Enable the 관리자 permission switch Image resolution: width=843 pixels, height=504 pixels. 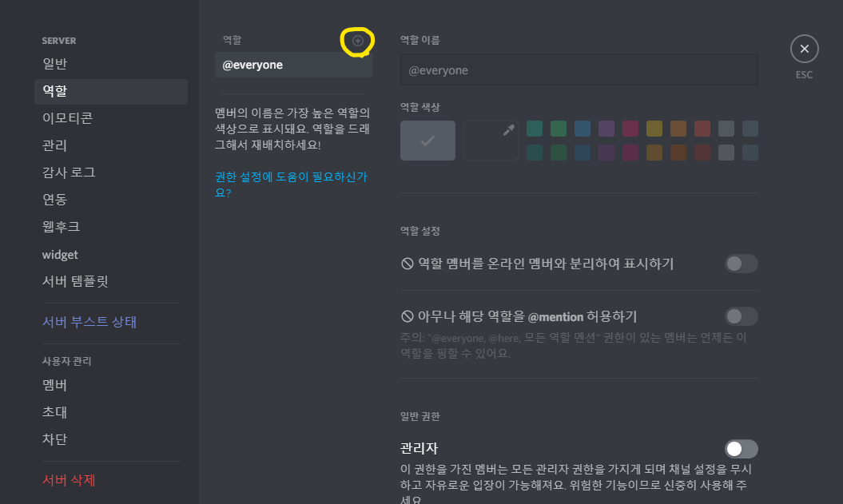741,449
